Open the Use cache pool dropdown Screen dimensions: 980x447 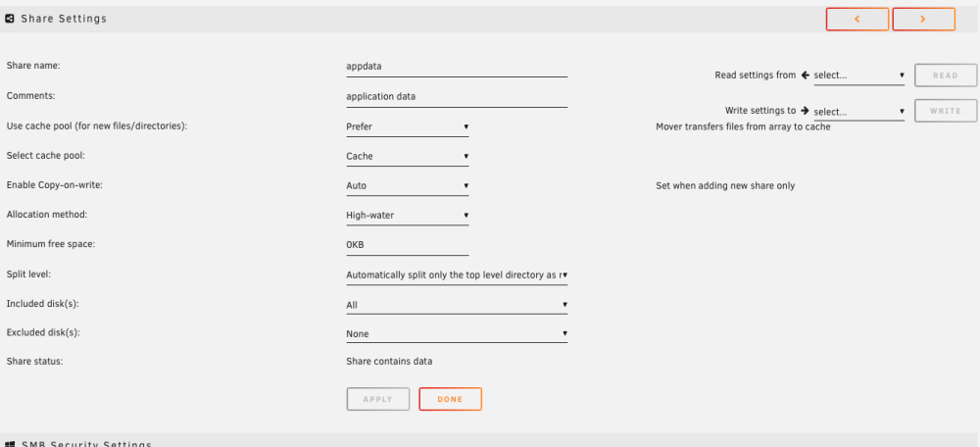(408, 126)
